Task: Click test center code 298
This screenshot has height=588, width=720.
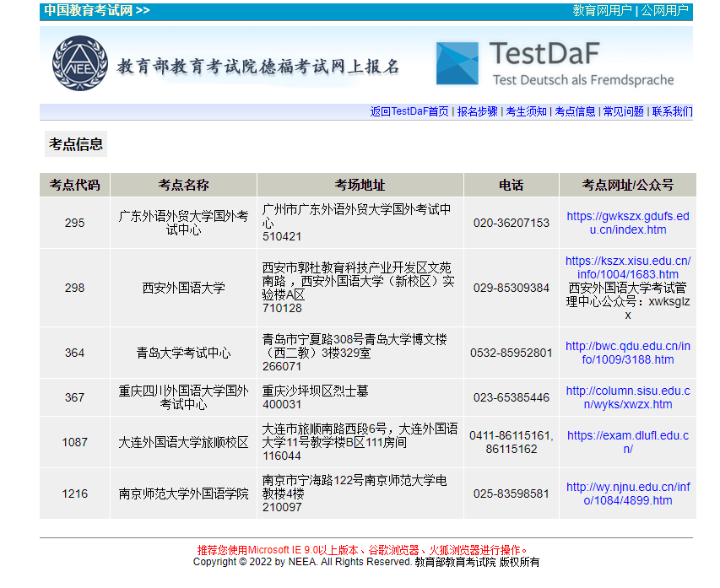Action: 75,288
